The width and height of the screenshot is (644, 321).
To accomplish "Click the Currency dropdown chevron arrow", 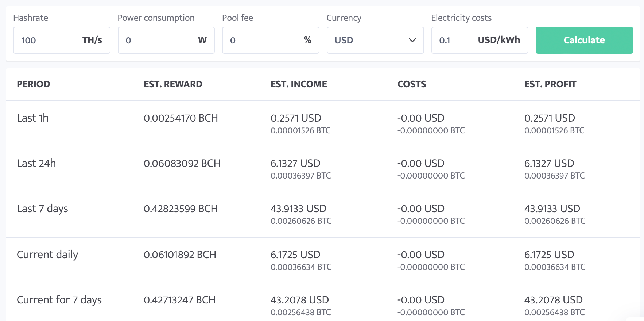I will point(412,40).
